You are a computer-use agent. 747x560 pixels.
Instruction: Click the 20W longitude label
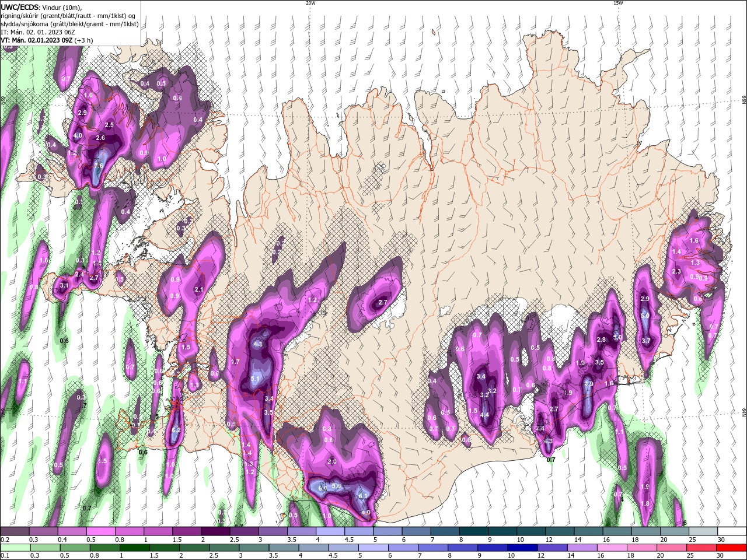(x=310, y=3)
